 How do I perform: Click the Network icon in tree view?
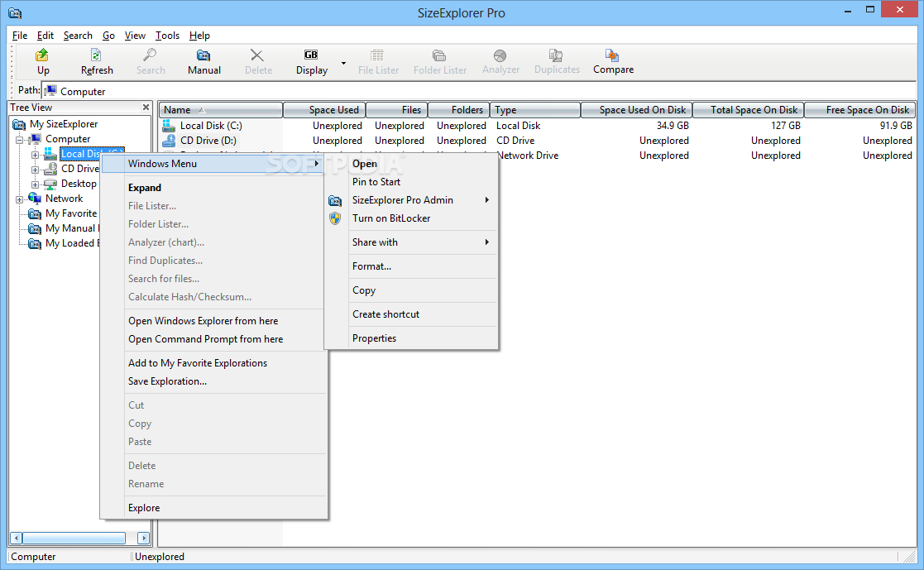[35, 199]
